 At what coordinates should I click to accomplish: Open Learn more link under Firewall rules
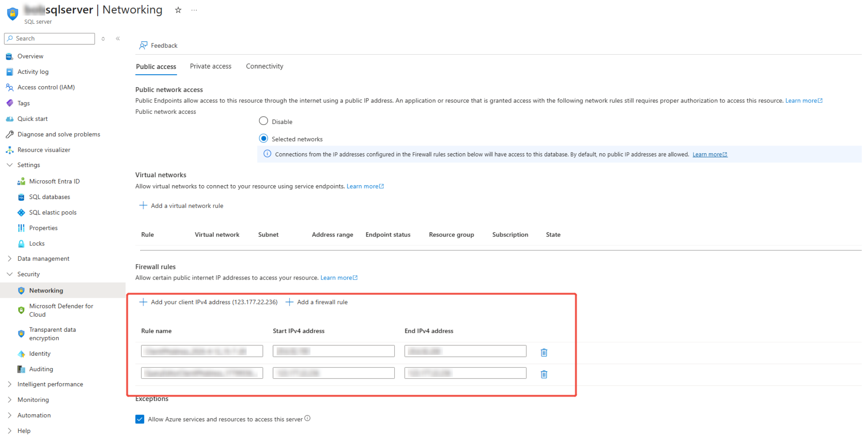point(339,278)
